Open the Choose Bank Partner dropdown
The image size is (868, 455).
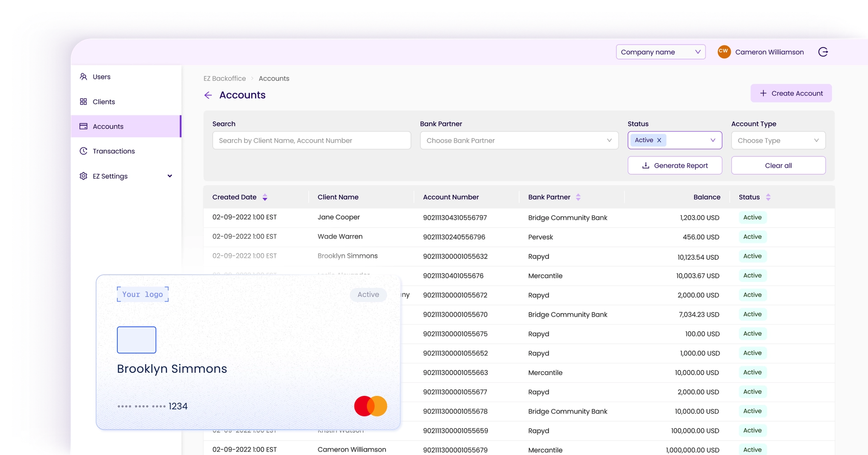coord(519,141)
